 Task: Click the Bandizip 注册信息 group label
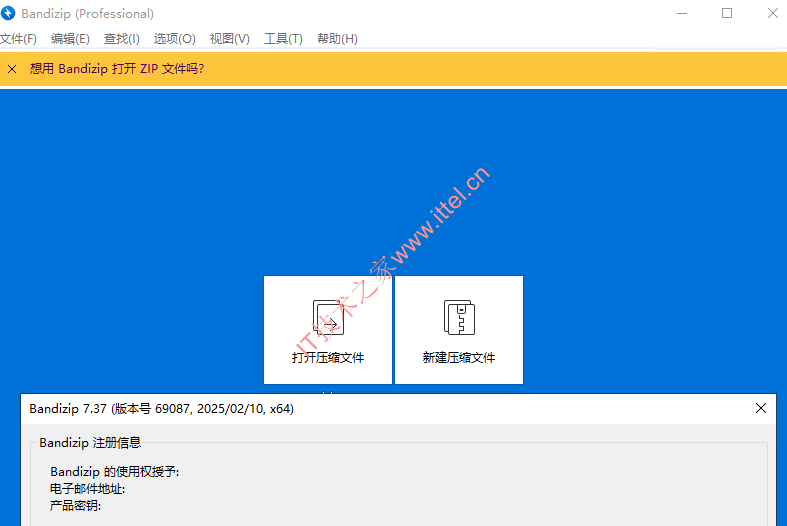tap(90, 443)
